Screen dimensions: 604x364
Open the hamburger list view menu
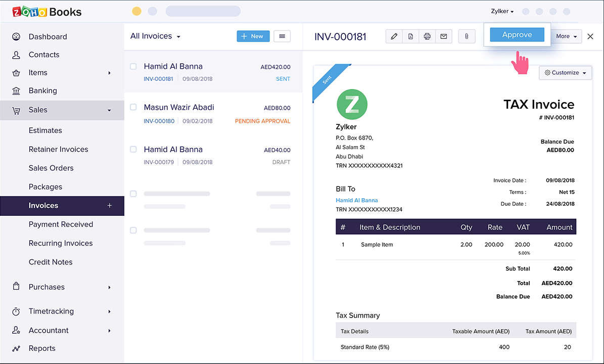pyautogui.click(x=282, y=36)
